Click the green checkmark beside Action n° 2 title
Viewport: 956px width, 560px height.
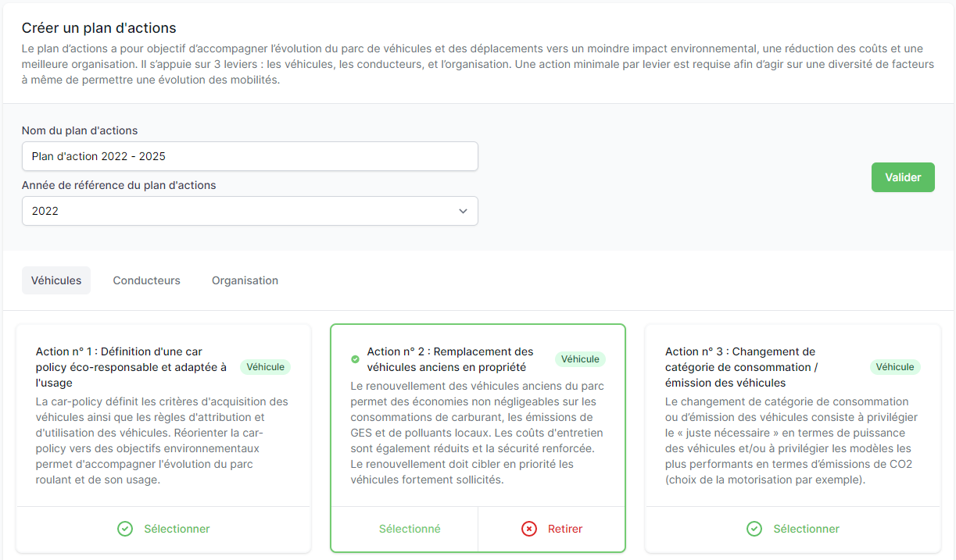point(356,359)
